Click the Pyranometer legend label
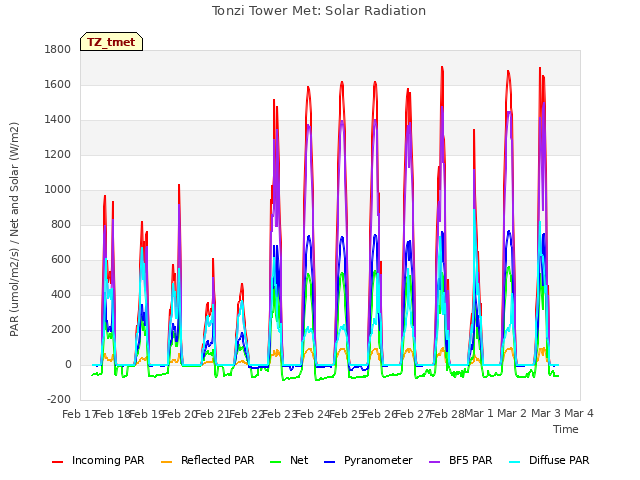This screenshot has height=480, width=640. [378, 460]
